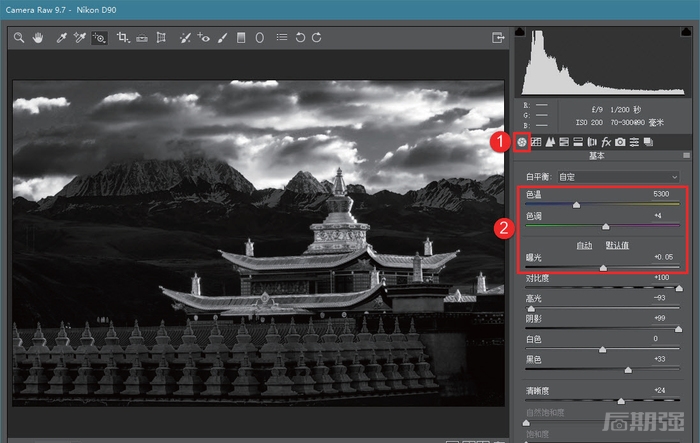Screen dimensions: 700x443
Task: Rotate image 90° counterclockwise
Action: pyautogui.click(x=299, y=38)
